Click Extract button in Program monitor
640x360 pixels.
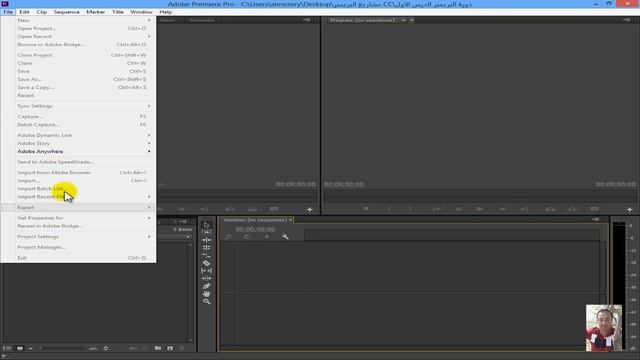[x=572, y=209]
